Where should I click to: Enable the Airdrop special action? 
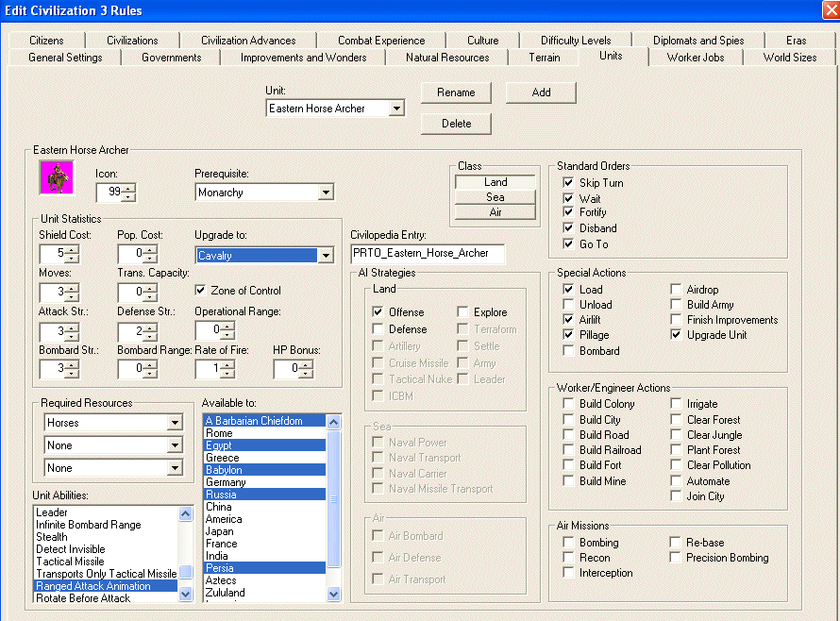click(x=676, y=290)
